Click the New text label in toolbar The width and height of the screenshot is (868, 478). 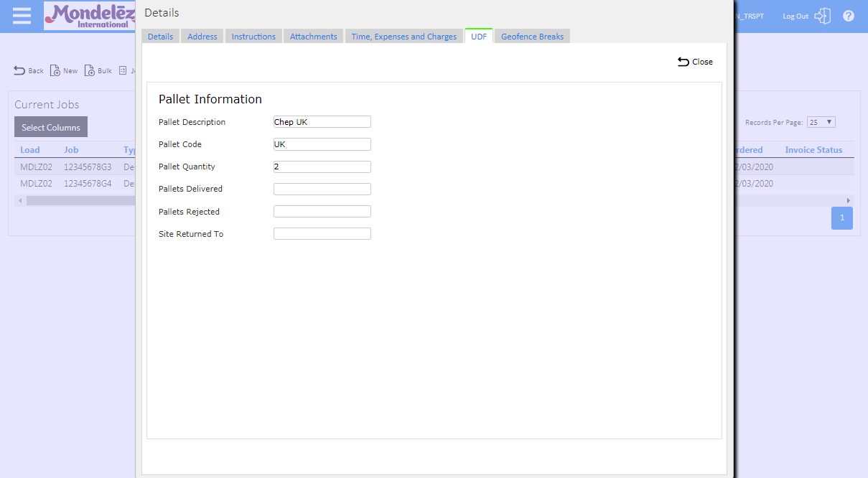tap(70, 71)
